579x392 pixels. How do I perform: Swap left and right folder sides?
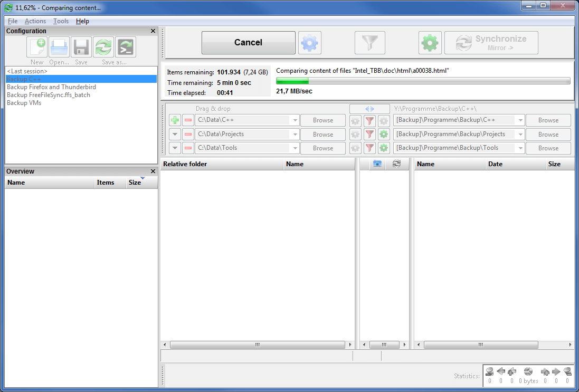369,109
